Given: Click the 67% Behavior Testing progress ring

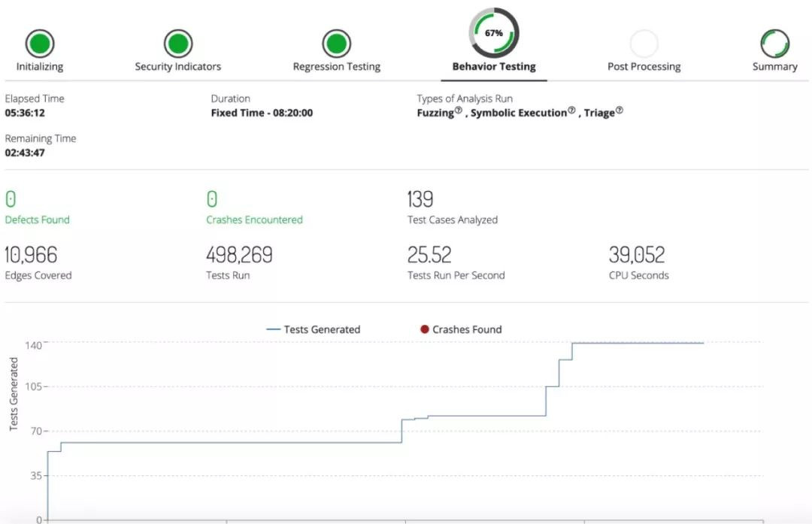Looking at the screenshot, I should tap(494, 33).
